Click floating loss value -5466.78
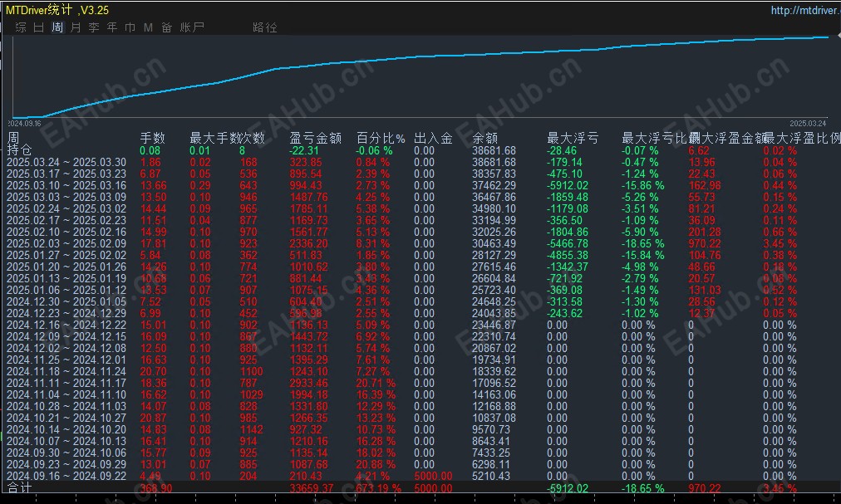The image size is (841, 504). (568, 243)
